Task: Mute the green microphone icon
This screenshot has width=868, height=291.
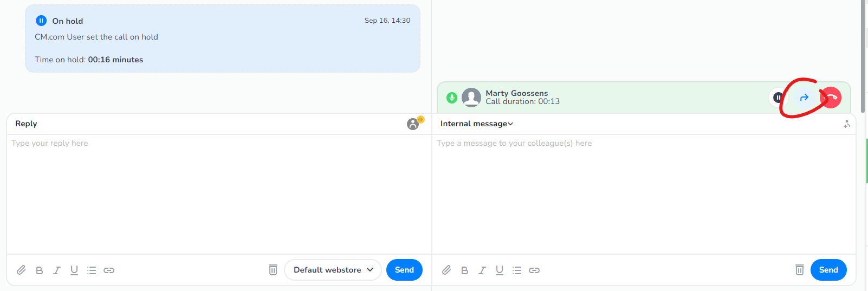Action: click(x=452, y=98)
